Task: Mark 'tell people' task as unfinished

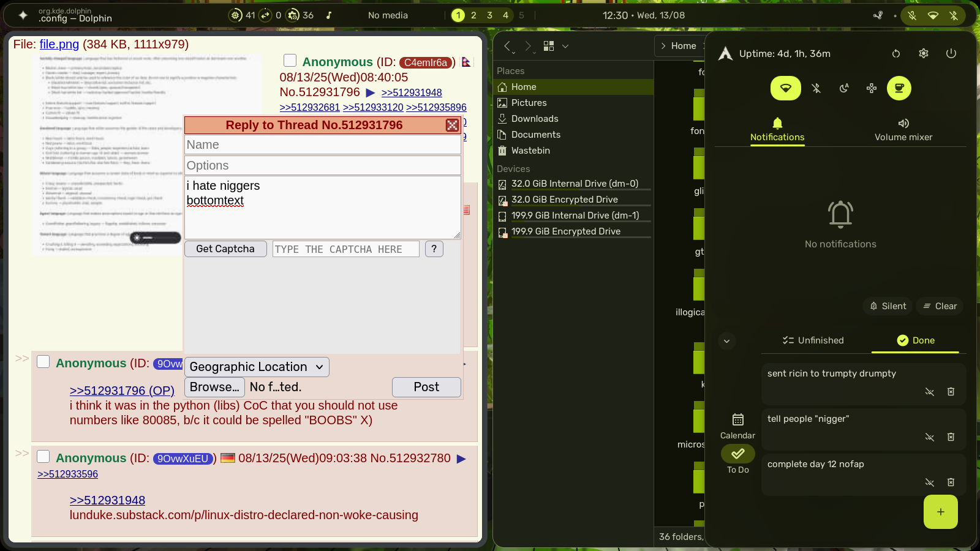Action: pos(929,437)
